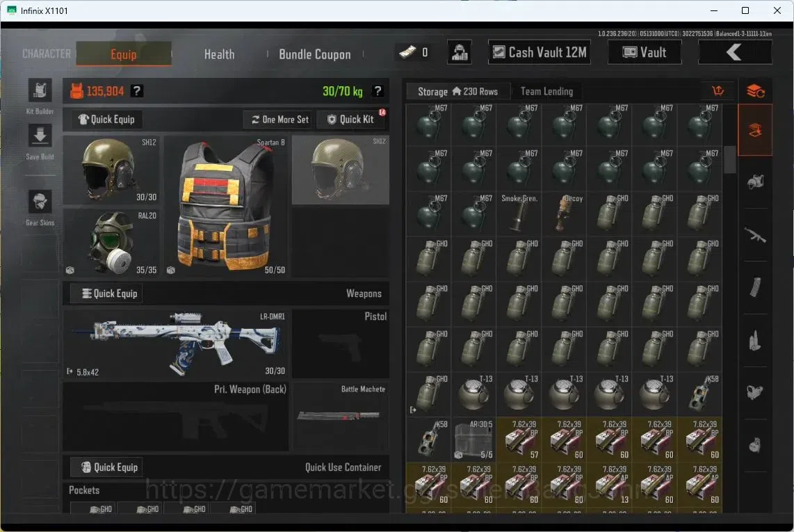The width and height of the screenshot is (794, 532).
Task: Select the LR-DMR1 rifle slot
Action: pos(175,344)
